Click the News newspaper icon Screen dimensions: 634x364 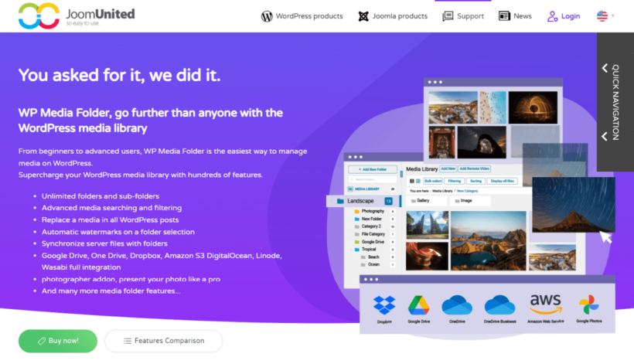[504, 16]
